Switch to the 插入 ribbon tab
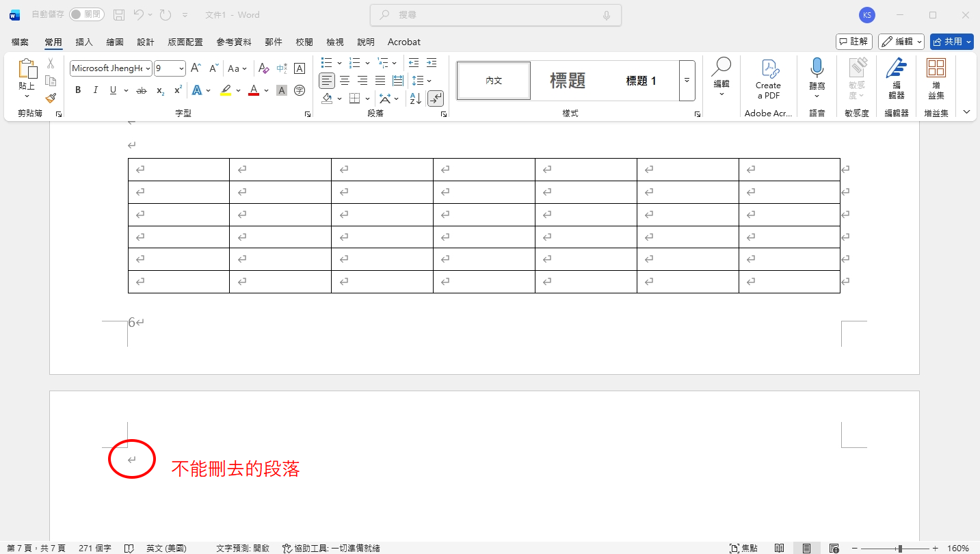980x554 pixels. tap(83, 42)
